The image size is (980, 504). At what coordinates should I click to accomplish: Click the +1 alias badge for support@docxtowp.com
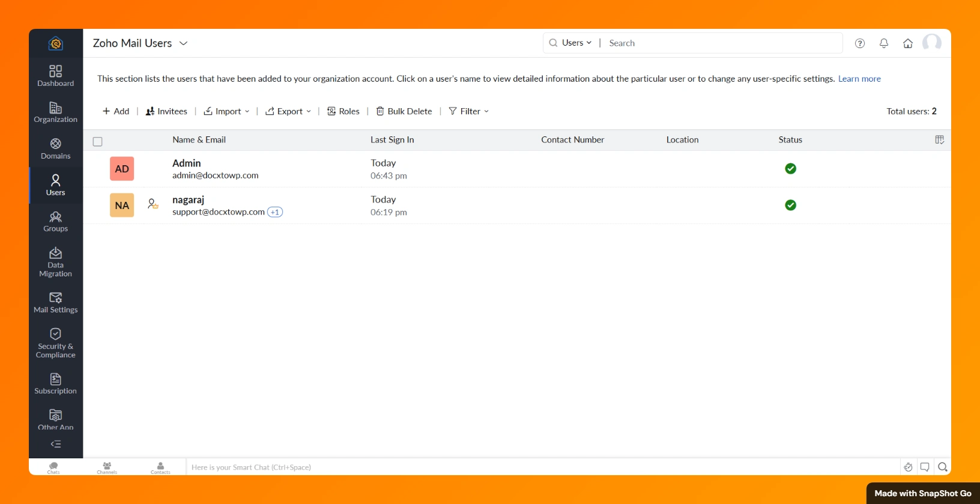click(x=275, y=212)
